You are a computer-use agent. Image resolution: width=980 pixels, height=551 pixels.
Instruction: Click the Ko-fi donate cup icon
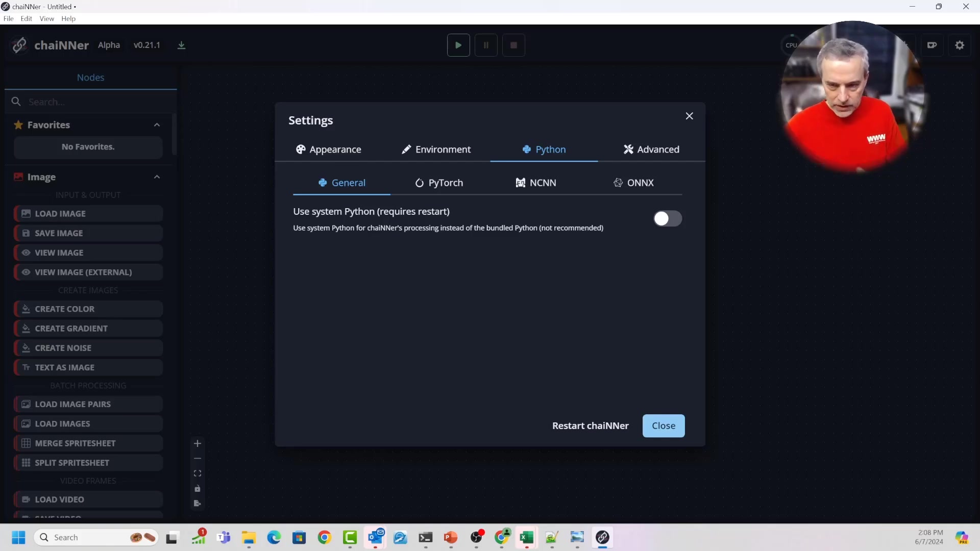[x=932, y=45]
